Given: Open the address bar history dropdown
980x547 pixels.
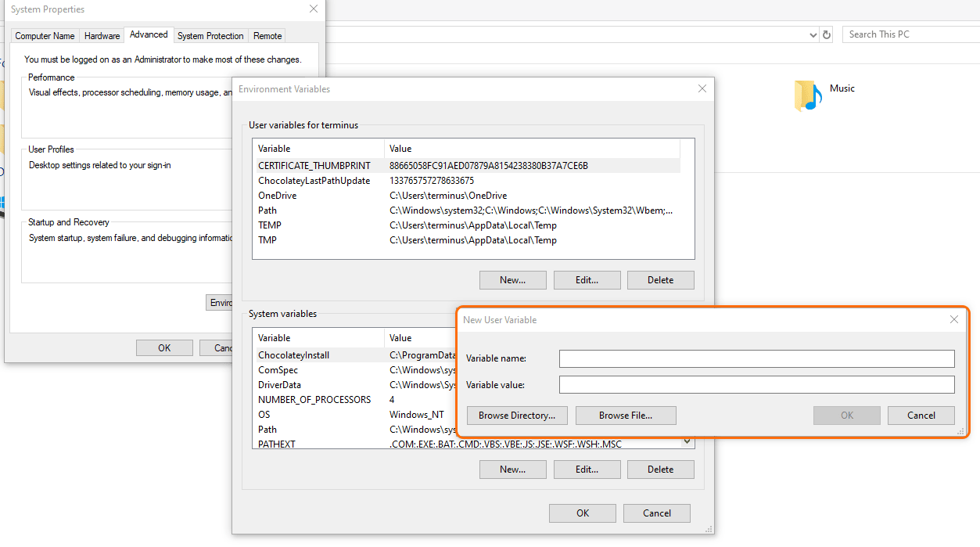Looking at the screenshot, I should [813, 34].
